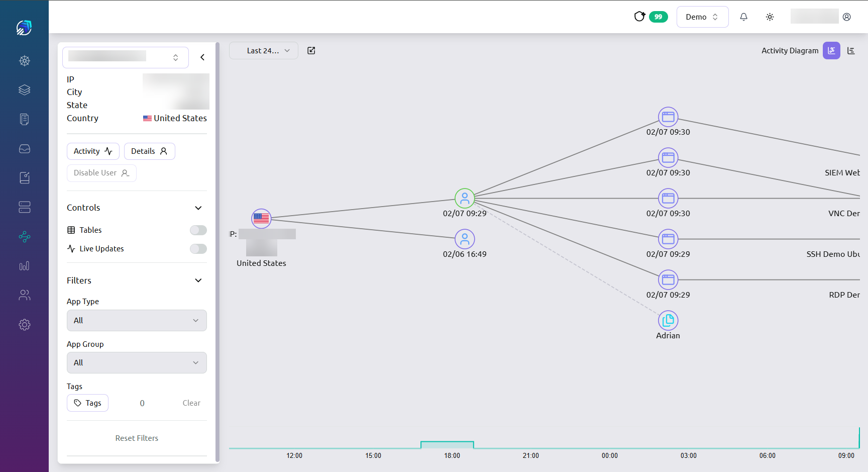The image size is (868, 472).
Task: Enable the Tables toggle under Controls
Action: 198,230
